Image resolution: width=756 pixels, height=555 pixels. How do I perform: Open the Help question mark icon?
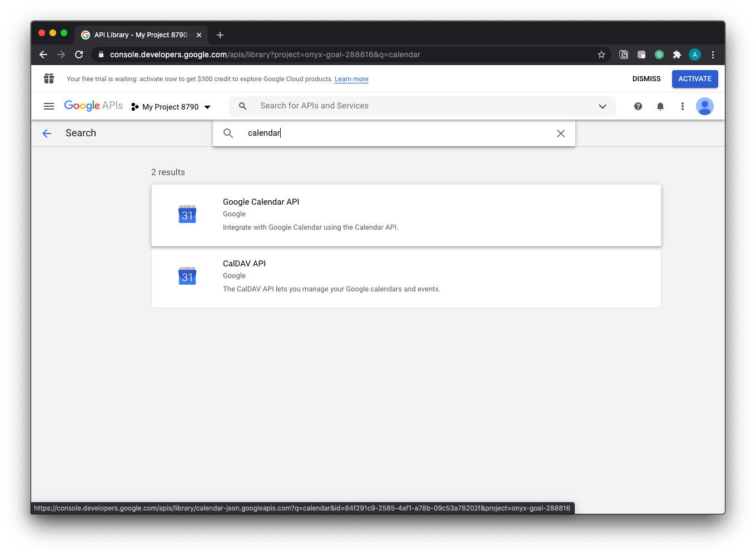coord(638,106)
